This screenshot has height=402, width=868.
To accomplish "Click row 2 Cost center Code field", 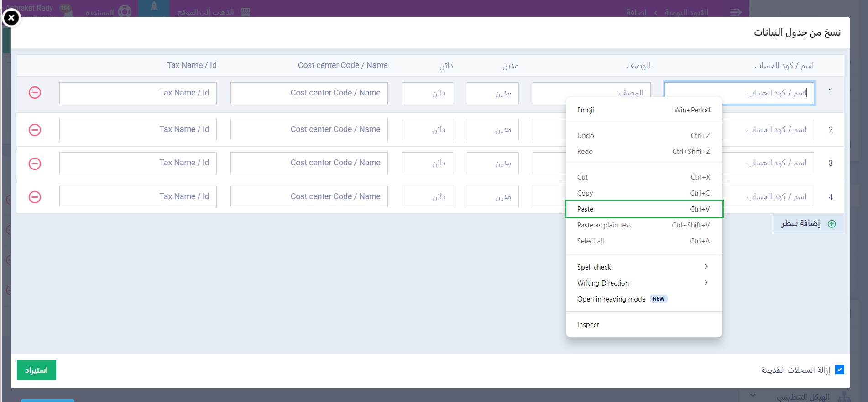I will coord(309,130).
